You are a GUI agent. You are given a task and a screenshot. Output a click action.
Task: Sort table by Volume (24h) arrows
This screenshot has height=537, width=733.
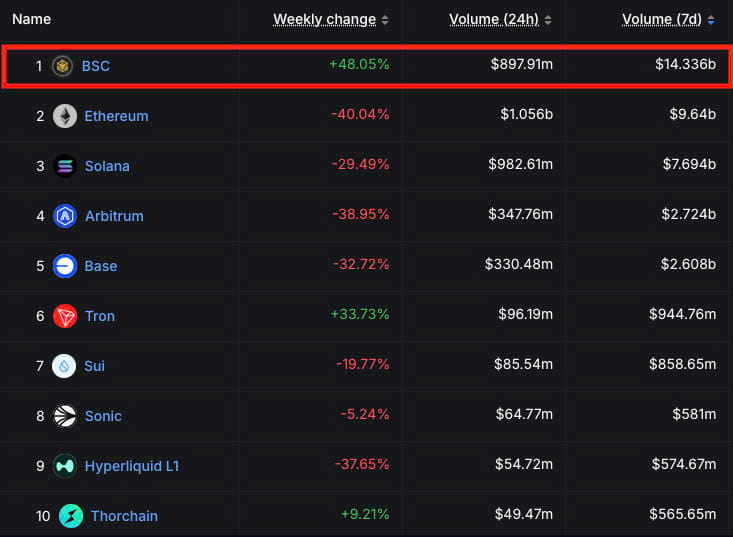549,20
